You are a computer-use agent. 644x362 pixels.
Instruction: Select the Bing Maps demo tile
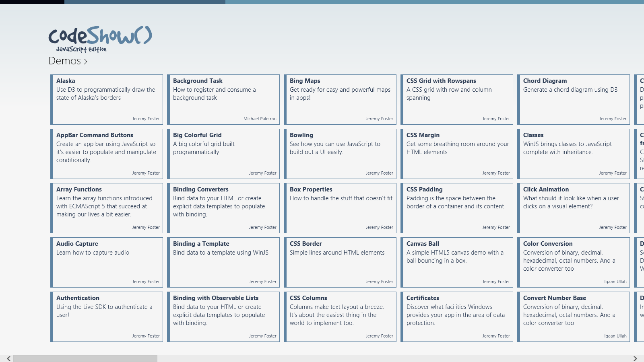[x=340, y=99]
